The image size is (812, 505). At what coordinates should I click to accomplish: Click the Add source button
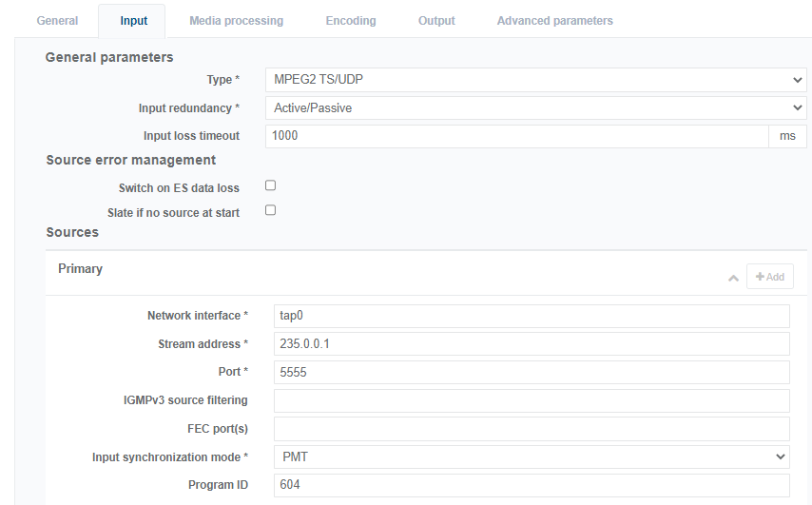(x=769, y=277)
